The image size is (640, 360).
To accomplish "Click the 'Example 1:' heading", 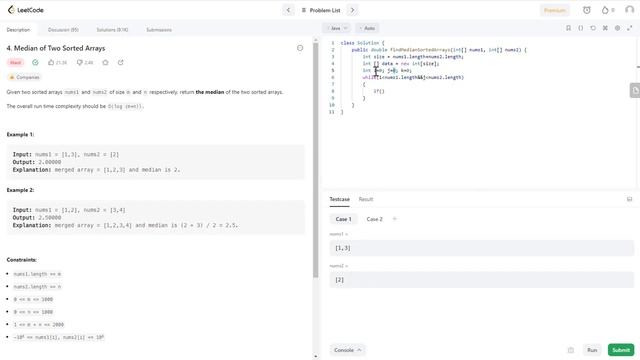I will tap(20, 135).
